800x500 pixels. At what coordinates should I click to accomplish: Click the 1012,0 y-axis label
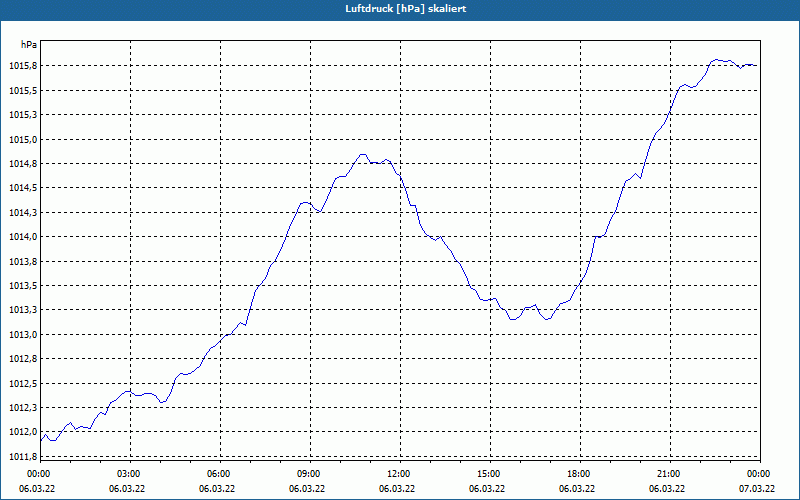tap(23, 432)
